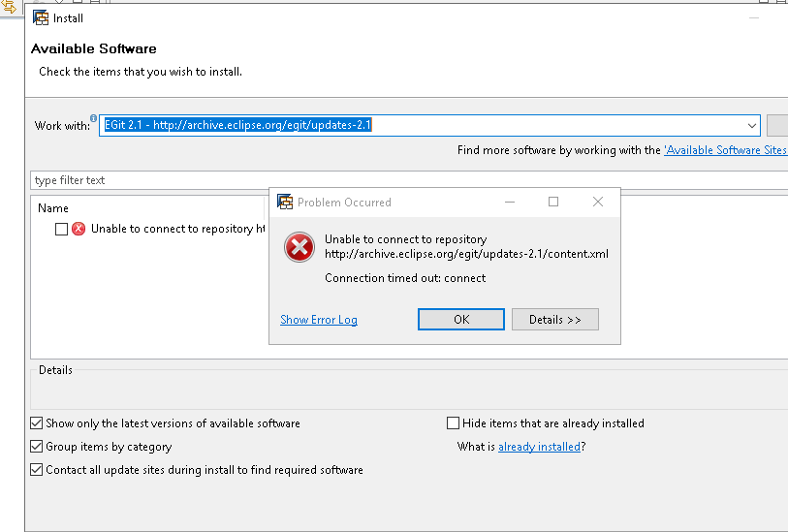Toggle Group items by category checkbox

pos(36,446)
